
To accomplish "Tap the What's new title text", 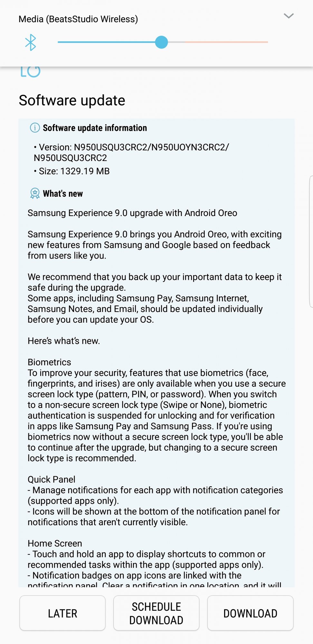I will pos(63,194).
